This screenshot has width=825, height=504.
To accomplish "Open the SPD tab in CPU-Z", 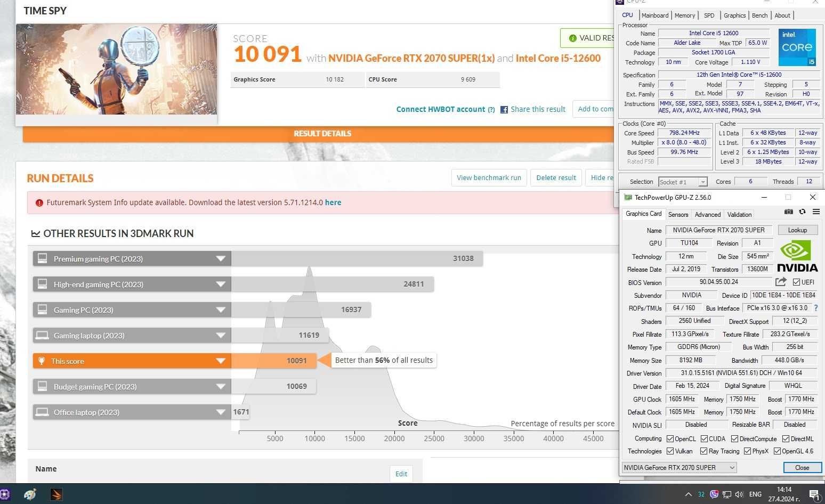I will (x=709, y=15).
